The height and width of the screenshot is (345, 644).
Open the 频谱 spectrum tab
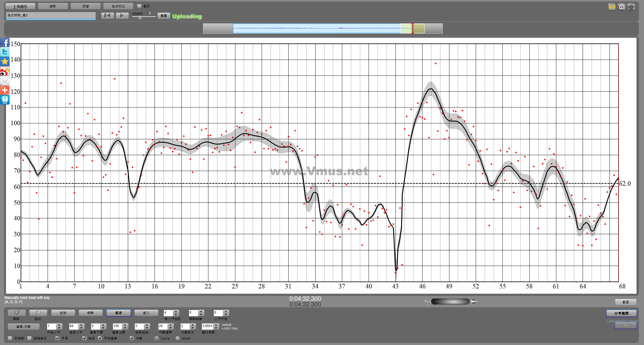tap(85, 6)
